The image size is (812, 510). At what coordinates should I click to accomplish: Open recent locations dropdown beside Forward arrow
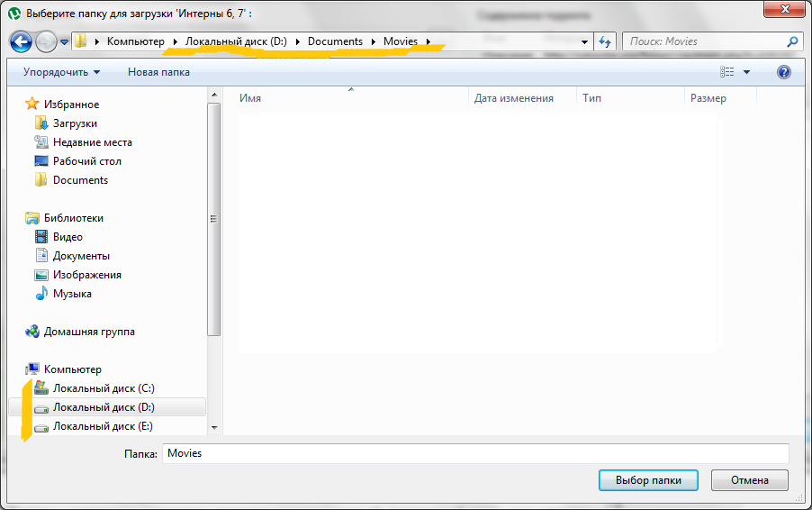point(64,42)
